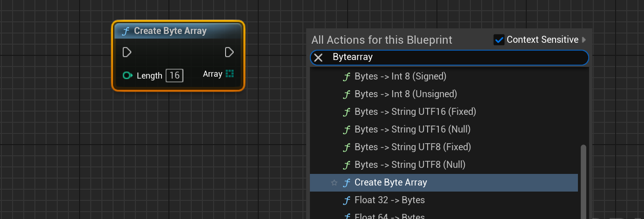The width and height of the screenshot is (644, 219).
Task: Click the output execution pin on node
Action: click(229, 52)
